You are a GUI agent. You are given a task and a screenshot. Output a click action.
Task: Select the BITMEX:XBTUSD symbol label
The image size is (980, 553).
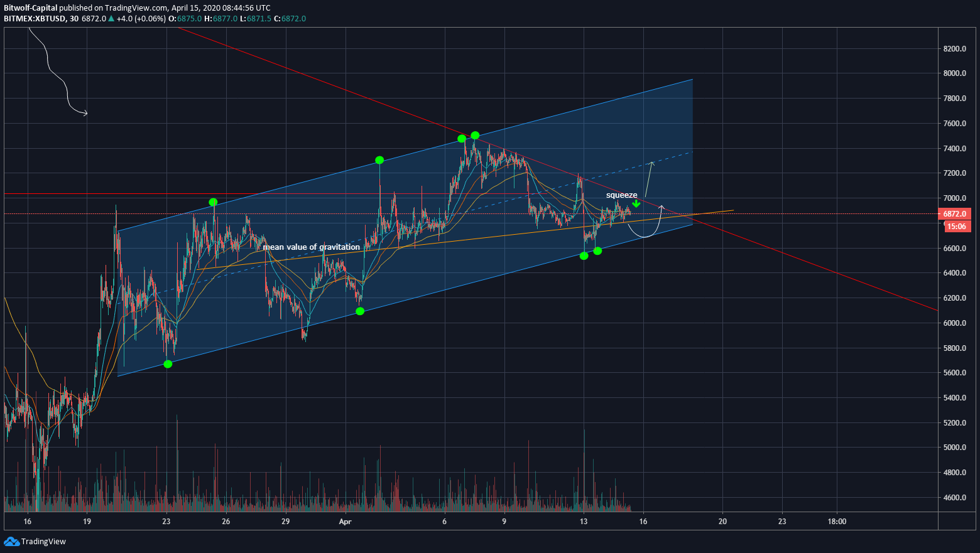[x=35, y=19]
